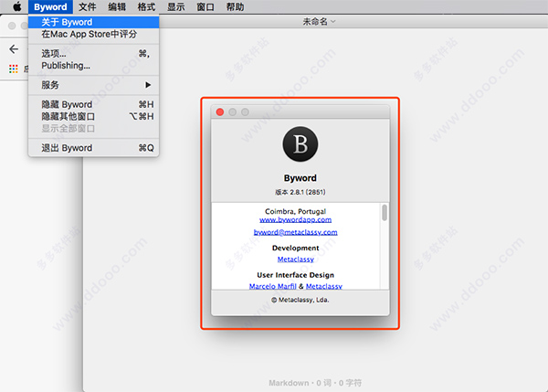Open the 窗口 menu
Screen dimensions: 548x392
(205, 7)
